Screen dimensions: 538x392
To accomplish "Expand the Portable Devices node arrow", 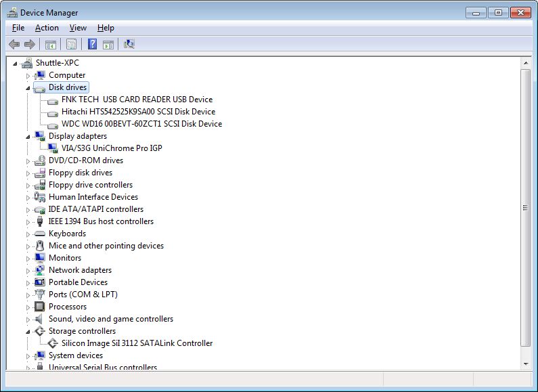I will click(28, 283).
